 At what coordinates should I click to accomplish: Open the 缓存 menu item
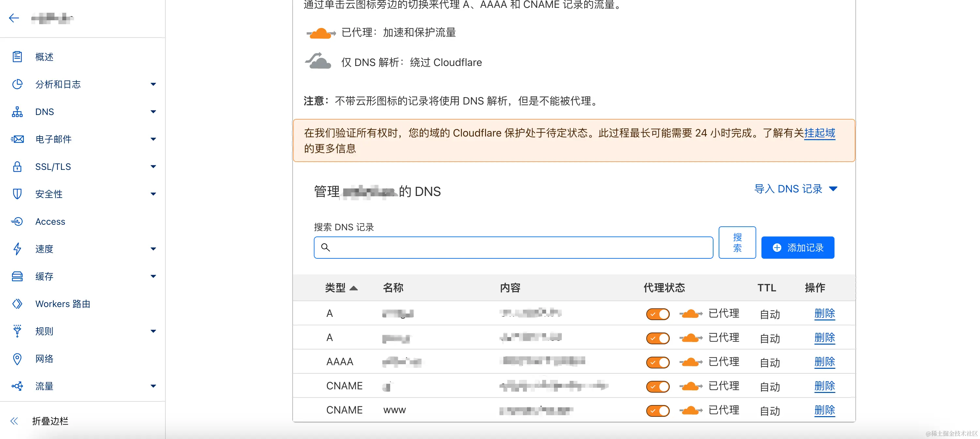(44, 276)
